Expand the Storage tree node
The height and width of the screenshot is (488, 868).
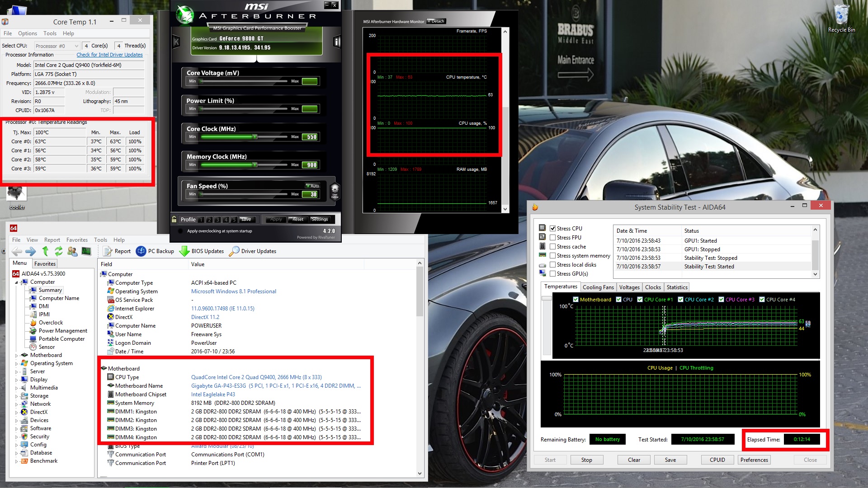pos(17,396)
